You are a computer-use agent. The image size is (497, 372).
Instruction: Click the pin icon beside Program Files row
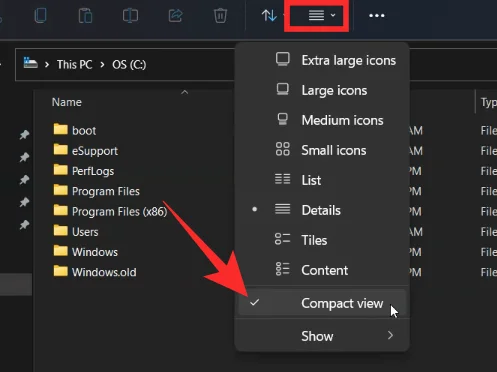pos(24,202)
